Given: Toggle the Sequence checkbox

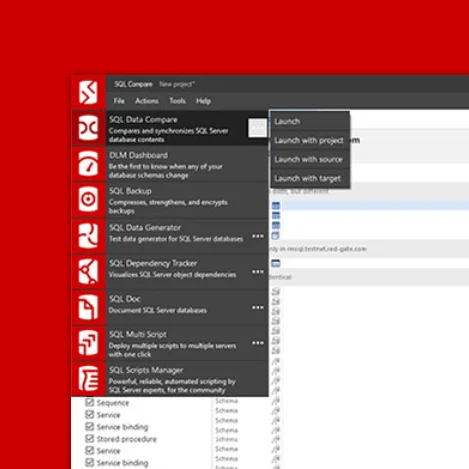Looking at the screenshot, I should pos(89,402).
